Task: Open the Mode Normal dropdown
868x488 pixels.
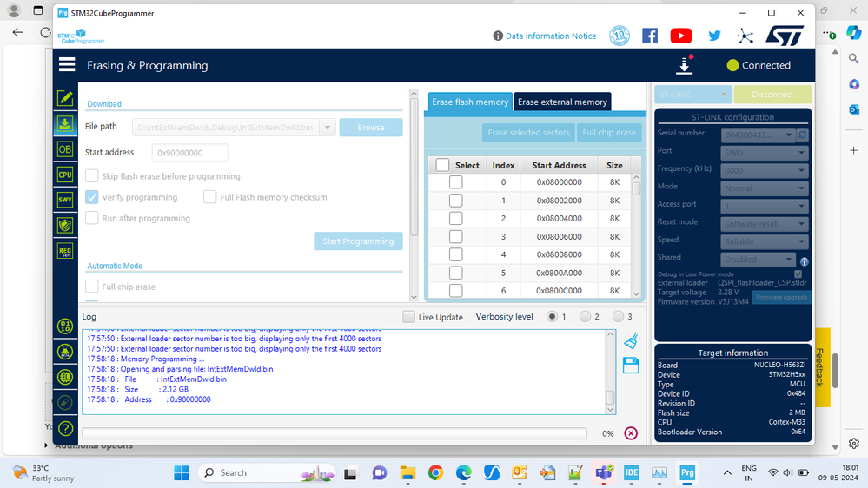Action: pyautogui.click(x=765, y=188)
